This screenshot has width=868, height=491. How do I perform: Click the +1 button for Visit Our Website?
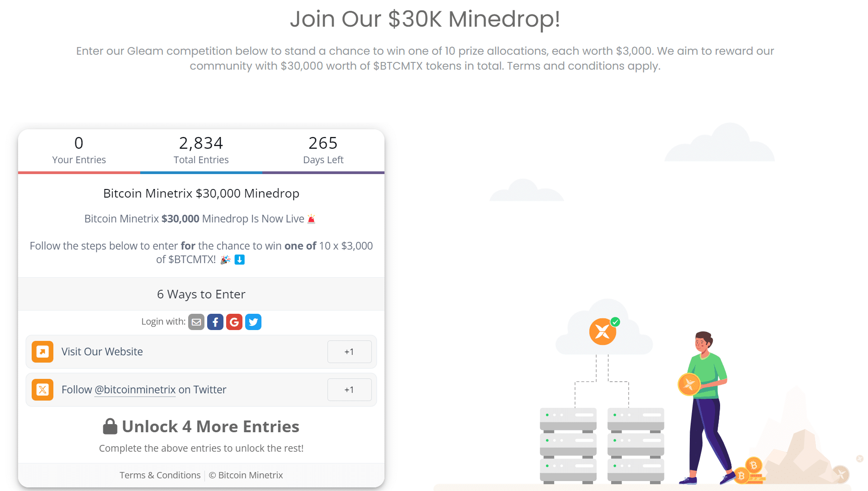click(x=349, y=351)
